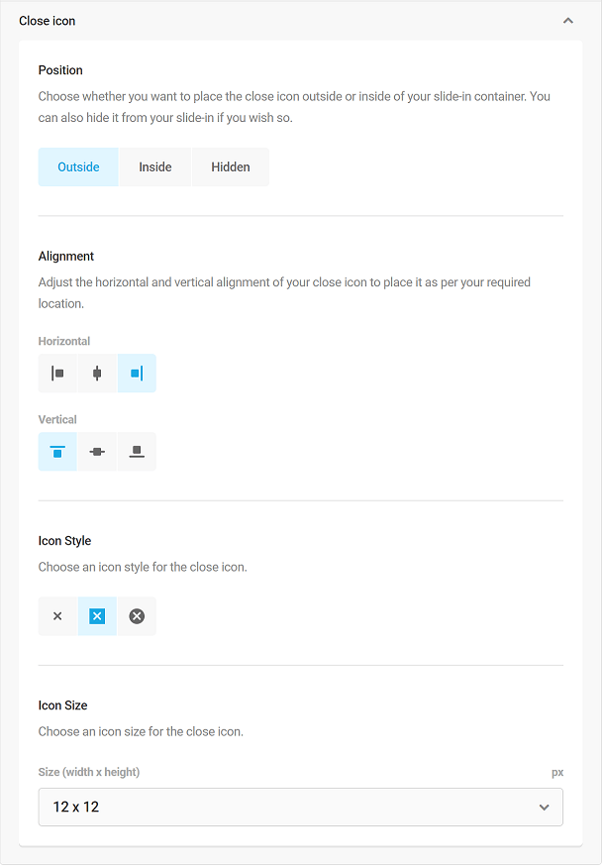The image size is (604, 868).
Task: Choose middle vertical alignment
Action: (x=96, y=451)
